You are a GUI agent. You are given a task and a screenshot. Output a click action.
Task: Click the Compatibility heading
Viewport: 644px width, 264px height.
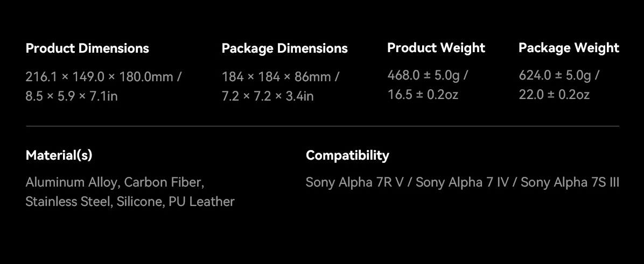tap(347, 155)
